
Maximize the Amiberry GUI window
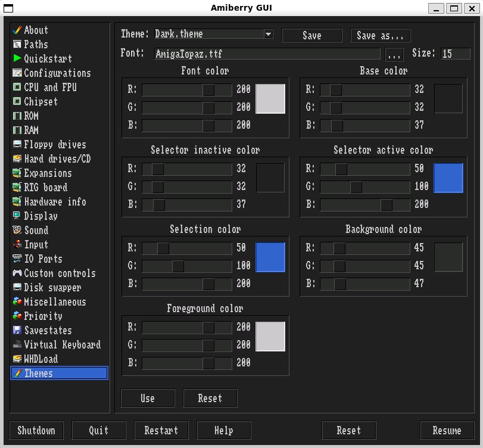[454, 8]
